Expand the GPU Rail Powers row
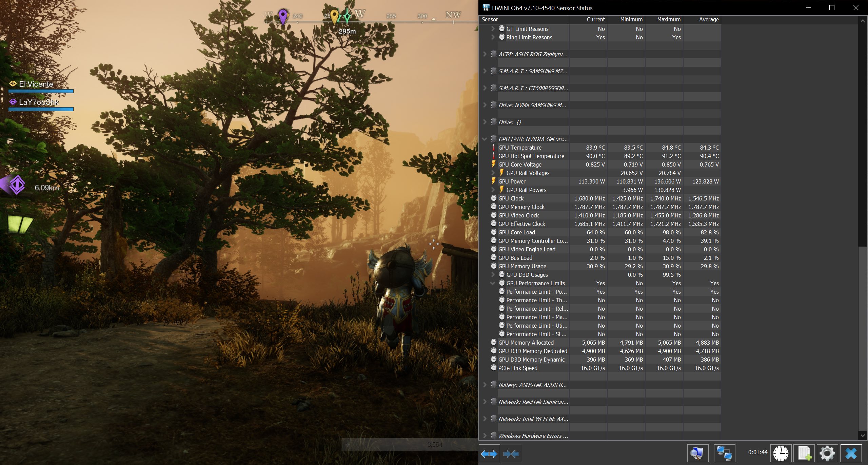Viewport: 868px width, 465px height. point(493,190)
